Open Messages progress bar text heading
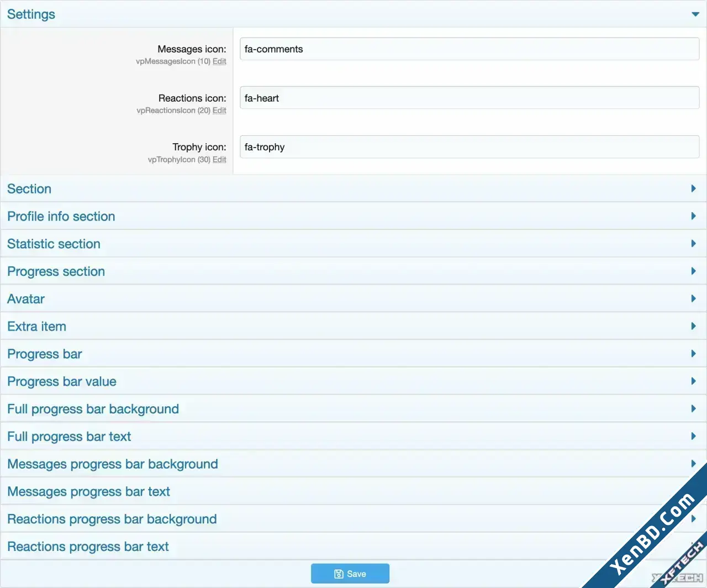The width and height of the screenshot is (707, 588). coord(88,492)
